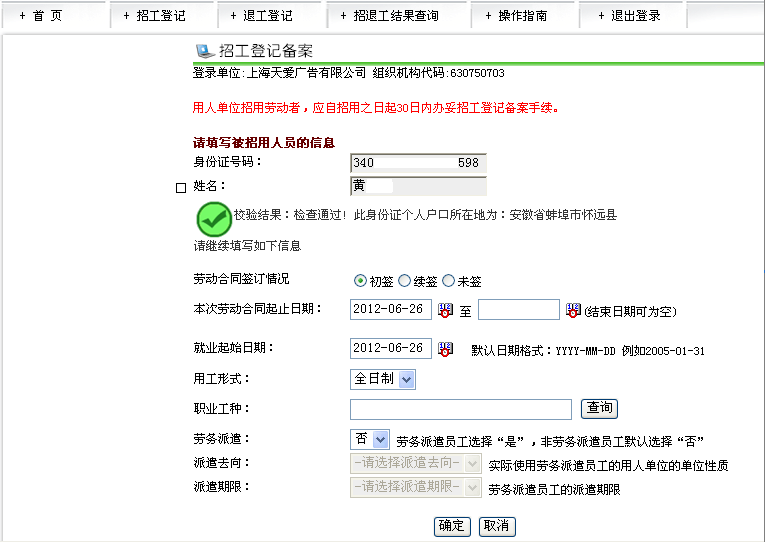Tick the checkbox beside 姓名

coord(181,187)
